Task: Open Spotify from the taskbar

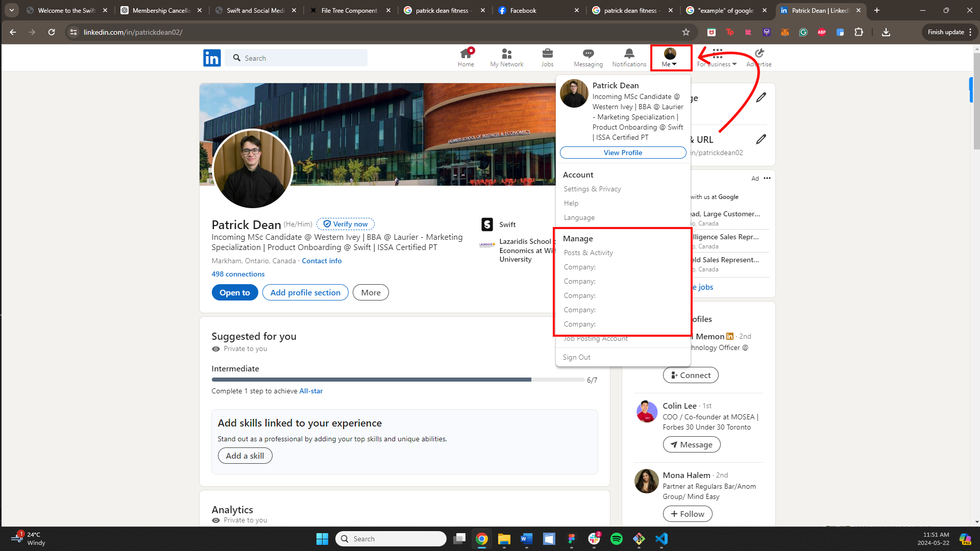Action: pos(616,539)
